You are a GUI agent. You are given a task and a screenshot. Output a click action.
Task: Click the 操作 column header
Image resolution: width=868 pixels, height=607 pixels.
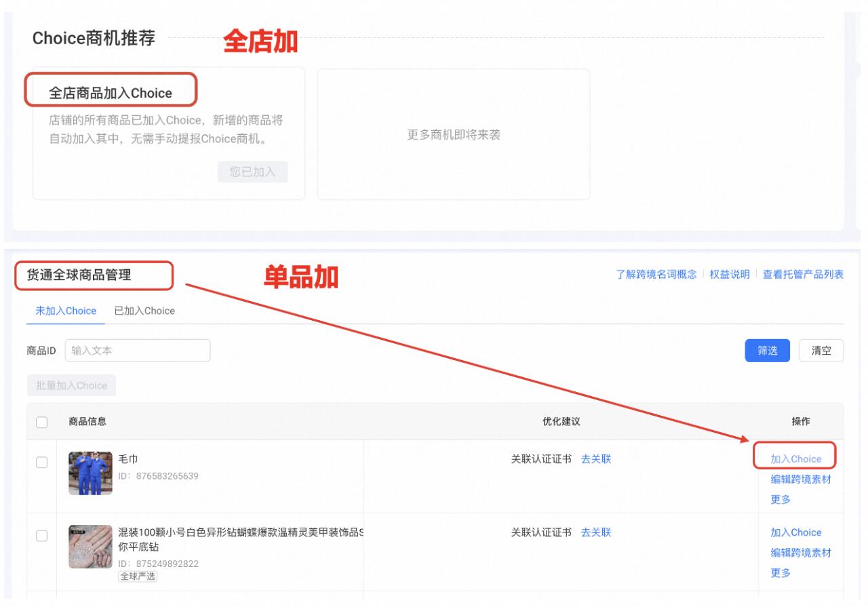[801, 421]
